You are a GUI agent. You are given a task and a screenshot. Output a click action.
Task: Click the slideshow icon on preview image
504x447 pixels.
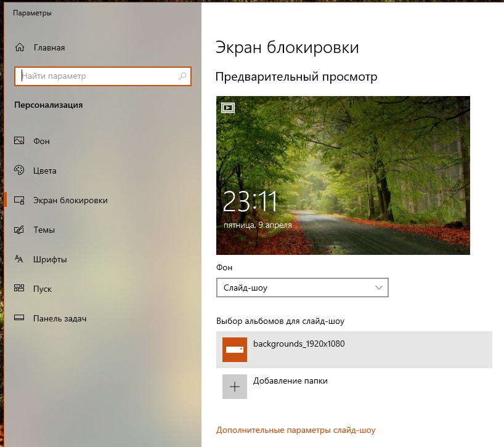click(x=228, y=108)
